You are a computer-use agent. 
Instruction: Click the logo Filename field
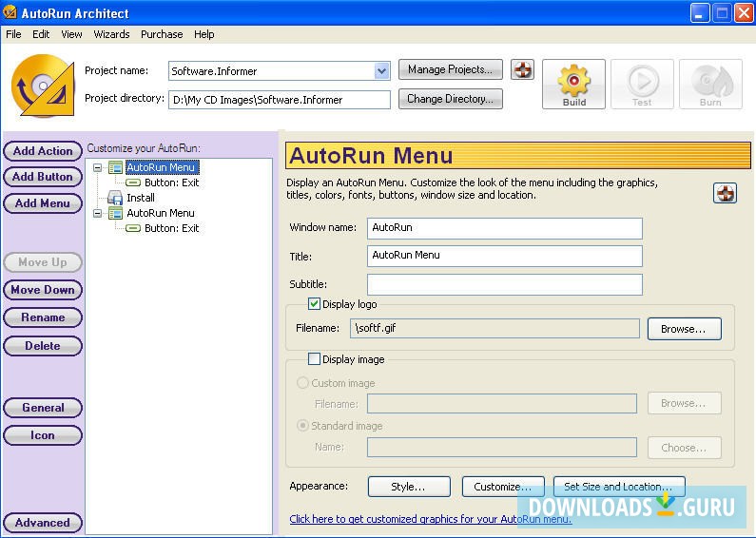click(x=494, y=328)
